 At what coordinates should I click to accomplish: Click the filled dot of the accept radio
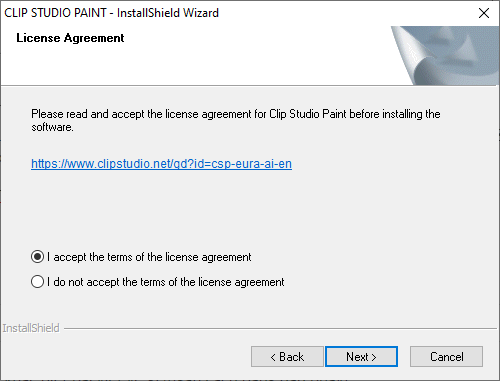(x=37, y=257)
